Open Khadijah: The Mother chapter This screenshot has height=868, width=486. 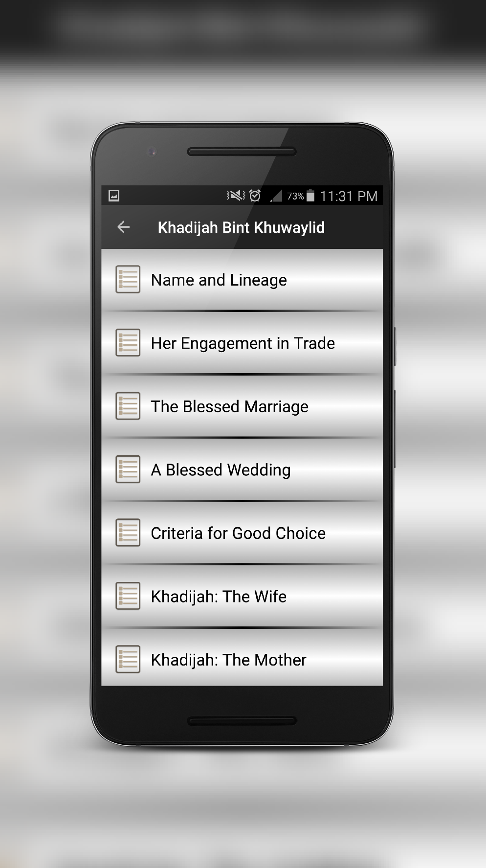pos(228,660)
